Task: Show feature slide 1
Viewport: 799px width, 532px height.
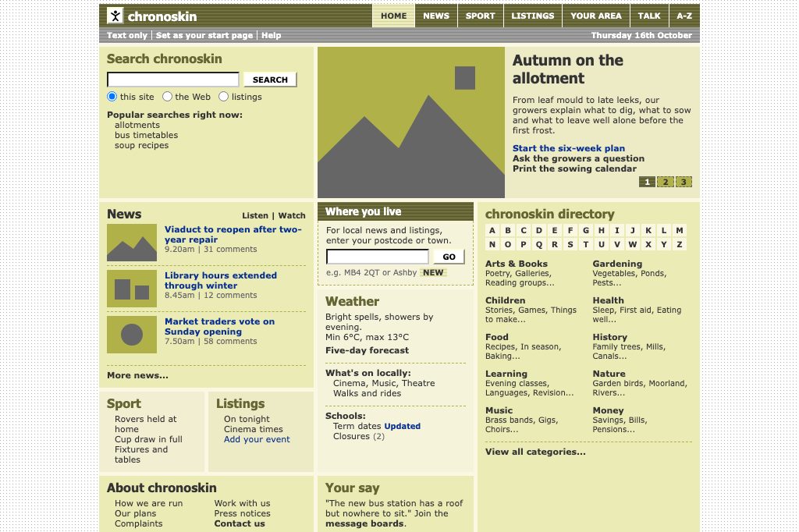Action: pos(647,182)
